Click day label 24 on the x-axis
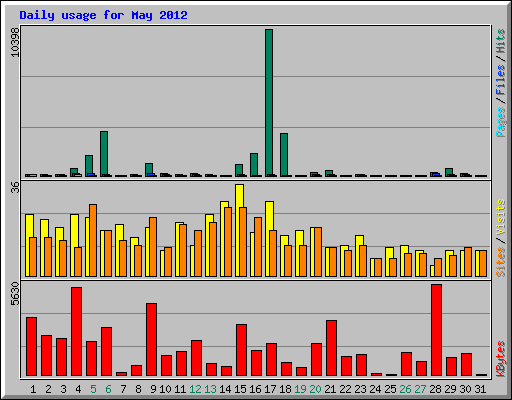 pyautogui.click(x=375, y=389)
